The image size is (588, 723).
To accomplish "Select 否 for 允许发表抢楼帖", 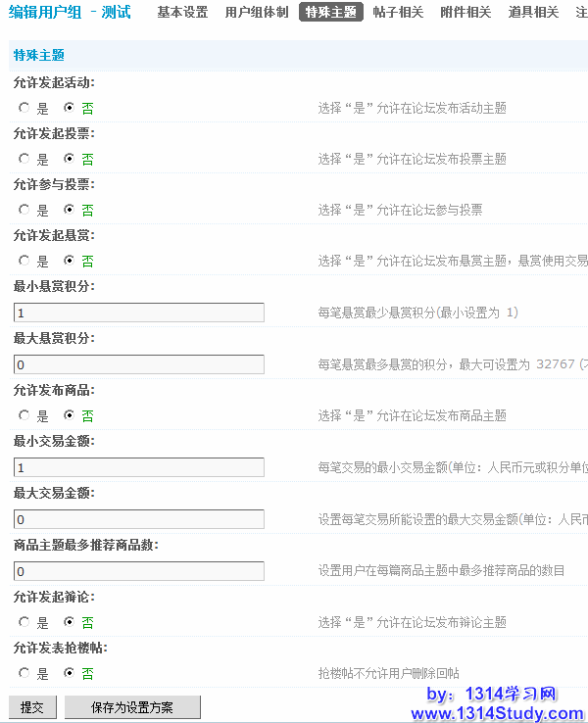I will pyautogui.click(x=70, y=673).
